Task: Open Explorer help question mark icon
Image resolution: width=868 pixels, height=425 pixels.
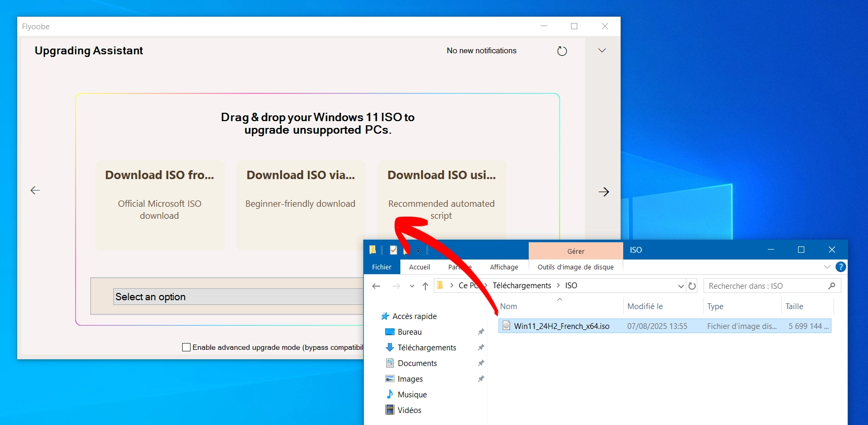Action: [840, 267]
